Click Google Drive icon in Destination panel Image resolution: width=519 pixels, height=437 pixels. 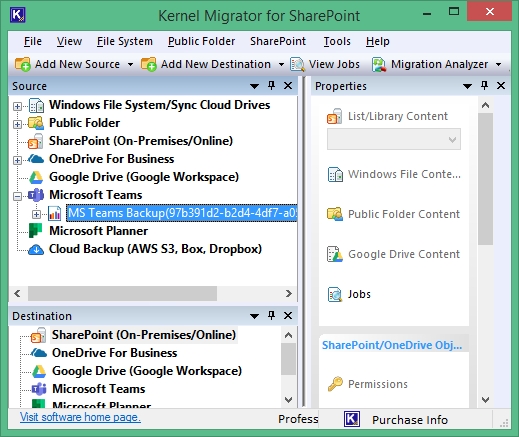pyautogui.click(x=39, y=371)
